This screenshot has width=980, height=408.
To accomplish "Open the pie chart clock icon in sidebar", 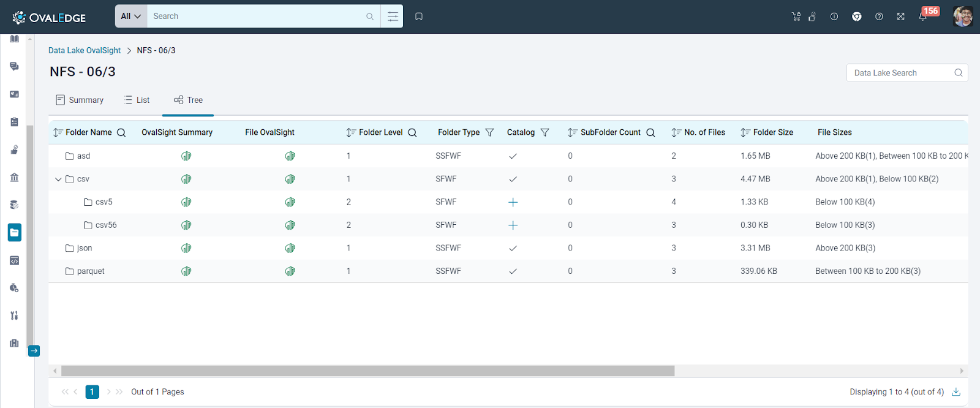I will tap(14, 288).
